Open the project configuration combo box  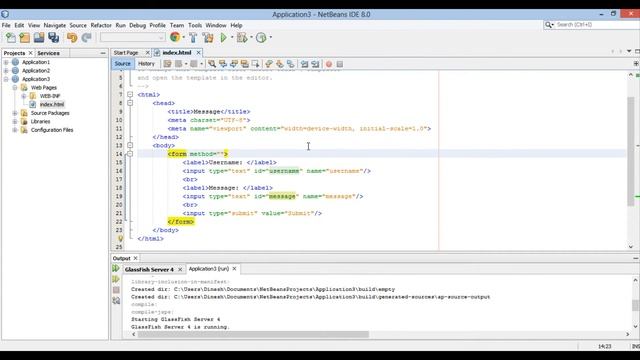[x=133, y=38]
